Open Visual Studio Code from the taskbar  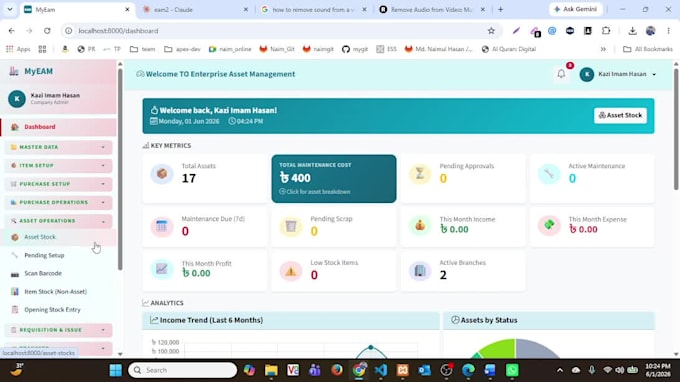[x=381, y=370]
